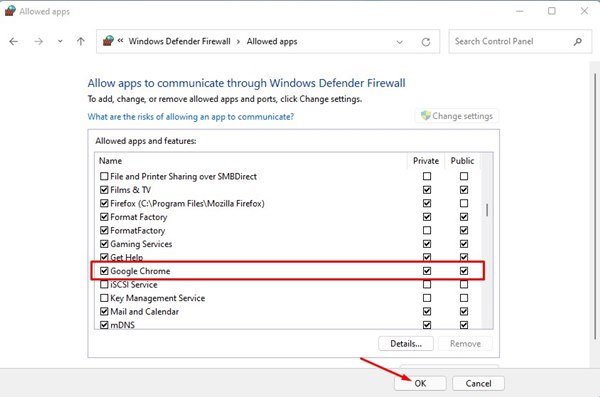The width and height of the screenshot is (600, 397).
Task: Navigate to Windows Defender Firewall breadcrumb
Action: point(179,41)
